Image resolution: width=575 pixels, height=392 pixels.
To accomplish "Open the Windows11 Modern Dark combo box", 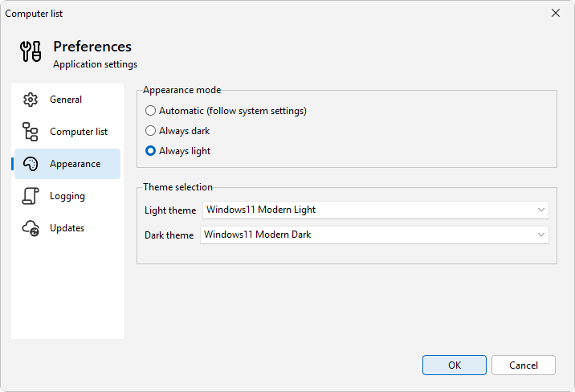I will click(374, 235).
